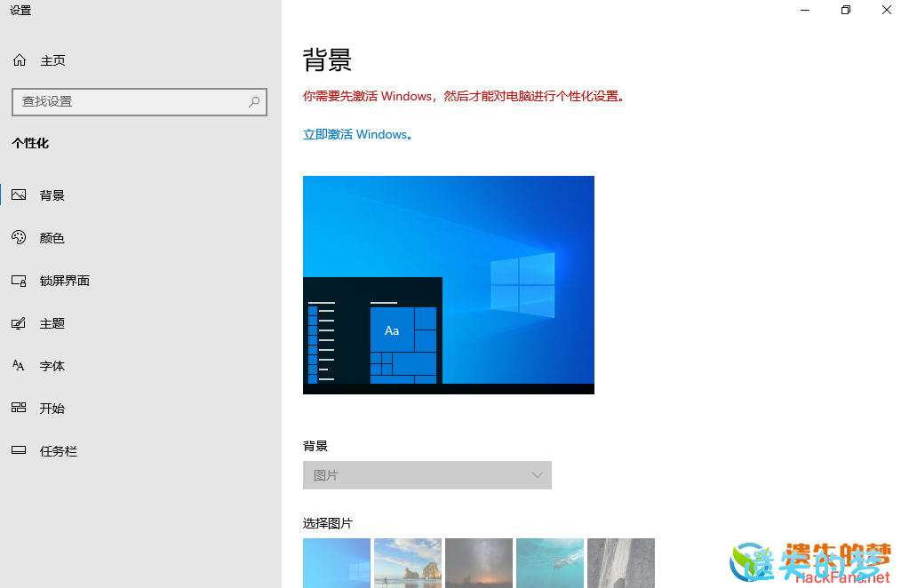Choose the underwater swimmer wallpaper thumbnail
The image size is (901, 588).
pos(550,563)
